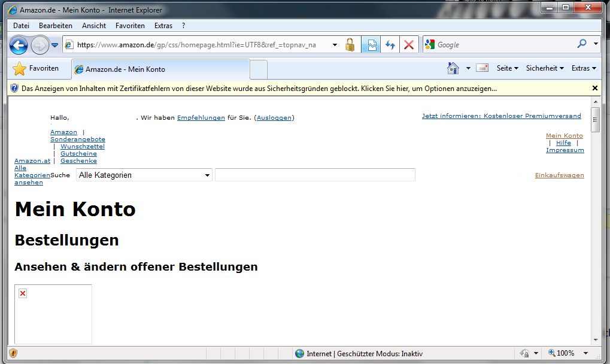Close the yellow information bar
The height and width of the screenshot is (364, 610).
coord(594,88)
